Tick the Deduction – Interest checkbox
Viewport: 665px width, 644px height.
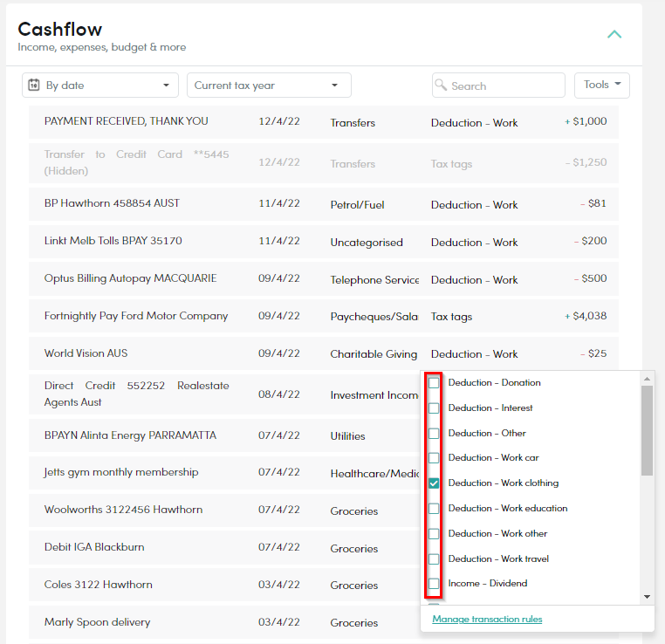coord(434,408)
